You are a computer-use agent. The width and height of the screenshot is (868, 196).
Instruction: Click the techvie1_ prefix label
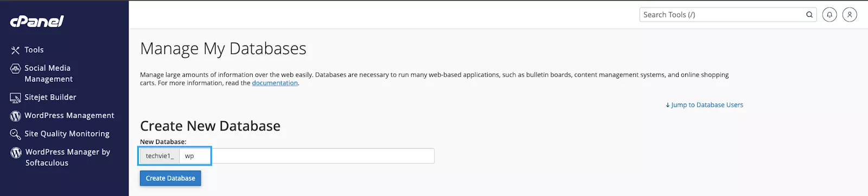[159, 156]
